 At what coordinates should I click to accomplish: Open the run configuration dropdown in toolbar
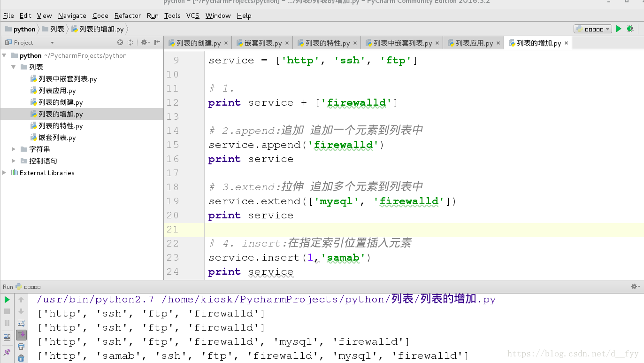(x=593, y=29)
